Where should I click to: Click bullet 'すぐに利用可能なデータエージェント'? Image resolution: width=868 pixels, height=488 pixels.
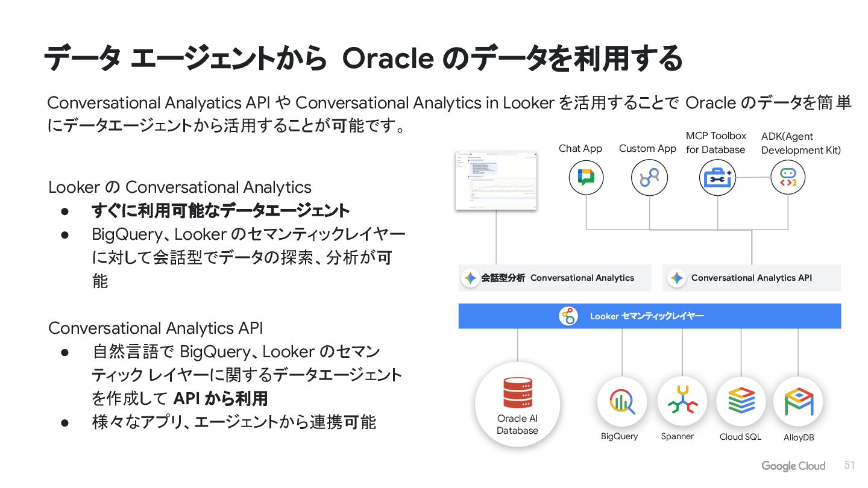pos(221,211)
